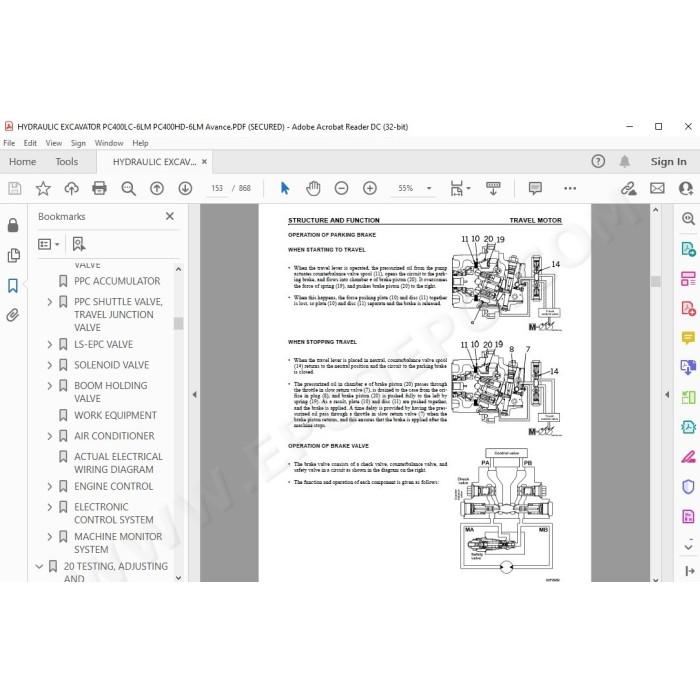Expand SOLENOID VALVE bookmark
700x700 pixels.
coord(50,365)
